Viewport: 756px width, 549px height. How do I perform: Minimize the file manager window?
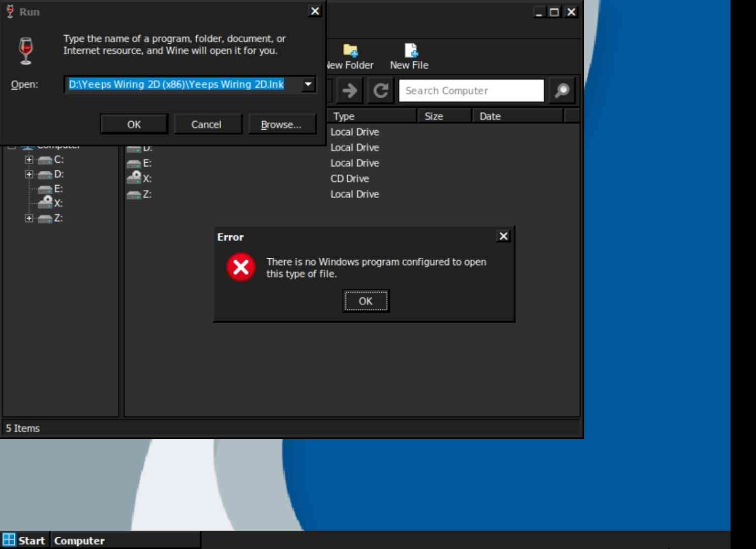[539, 12]
